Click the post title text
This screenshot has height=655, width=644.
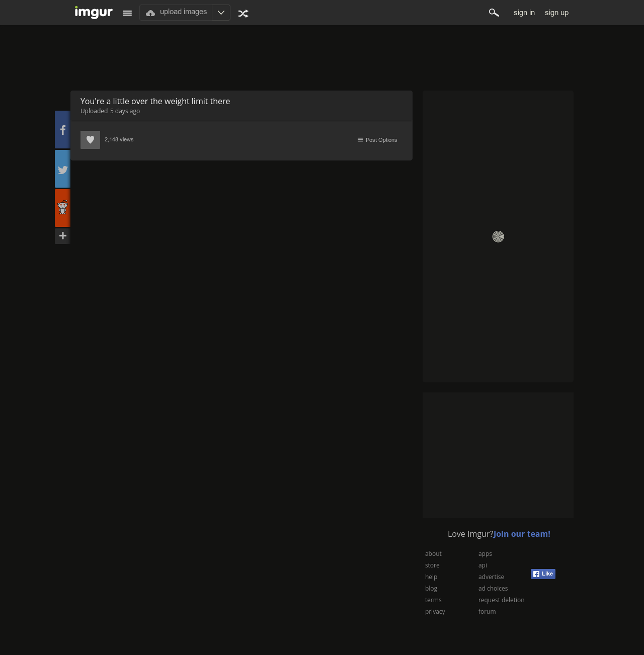coord(155,101)
